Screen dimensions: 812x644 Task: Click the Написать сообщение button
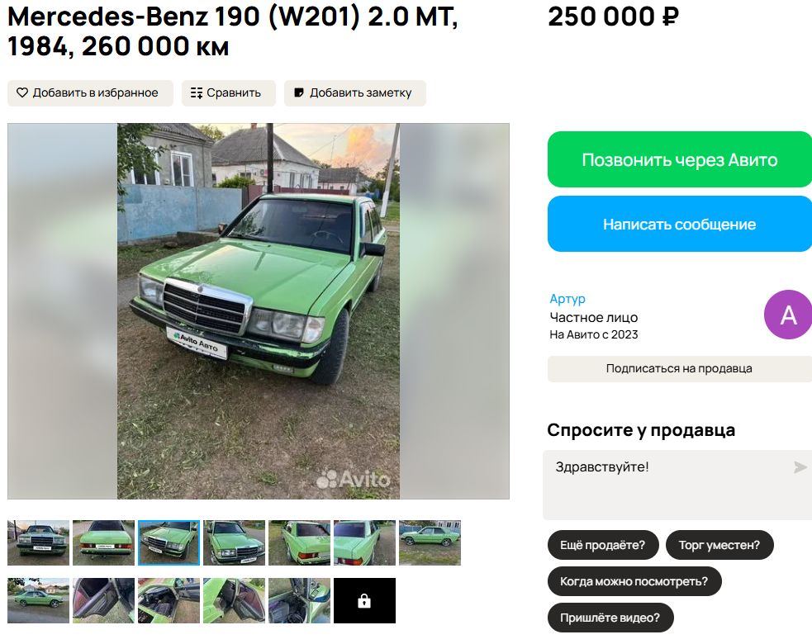coord(680,224)
